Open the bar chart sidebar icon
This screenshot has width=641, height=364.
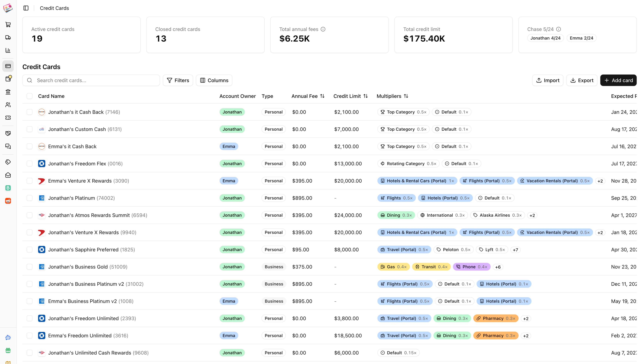tap(8, 50)
